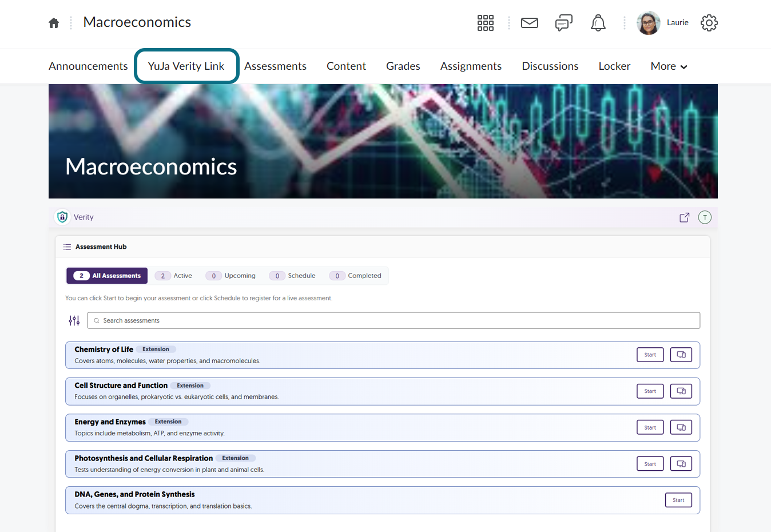Open Verity in a new window icon
771x532 pixels.
(x=684, y=217)
